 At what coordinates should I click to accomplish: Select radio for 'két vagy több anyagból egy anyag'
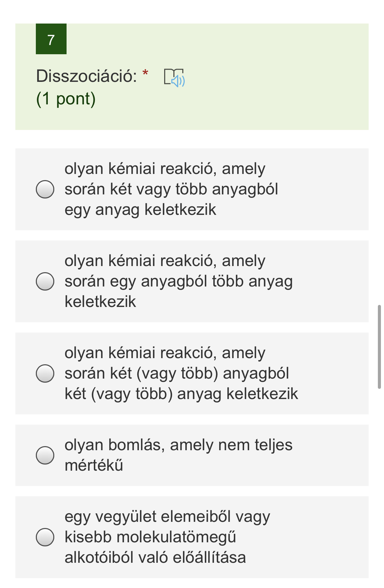coord(45,189)
